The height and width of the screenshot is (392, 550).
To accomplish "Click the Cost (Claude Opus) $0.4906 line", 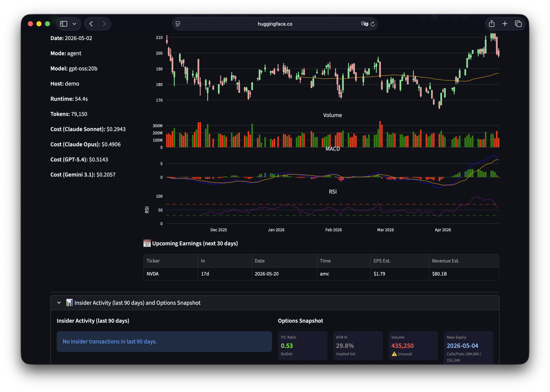I will click(86, 144).
